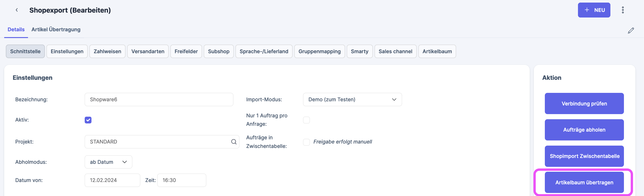Image resolution: width=644 pixels, height=196 pixels.
Task: Tick the Aufträge in Zwischentabelle checkbox
Action: 306,142
